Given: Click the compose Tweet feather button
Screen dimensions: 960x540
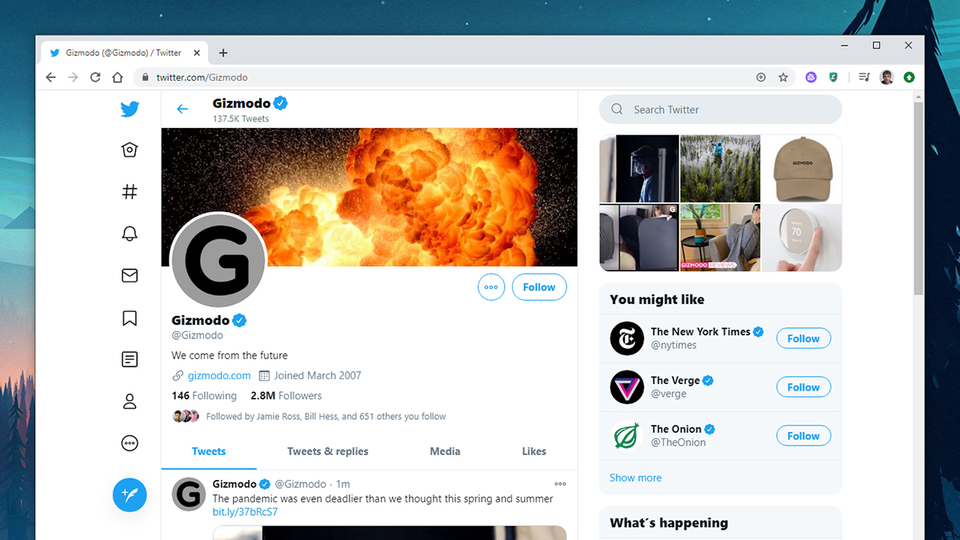Looking at the screenshot, I should click(130, 495).
